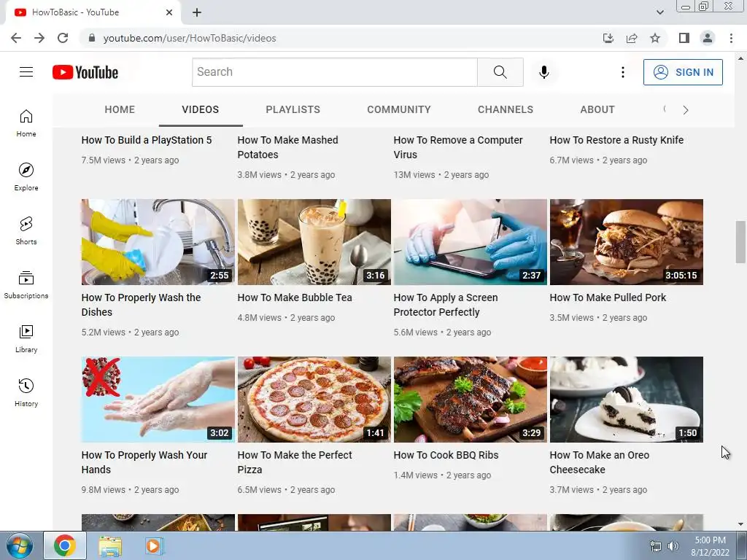
Task: Open Shorts in sidebar
Action: (26, 231)
